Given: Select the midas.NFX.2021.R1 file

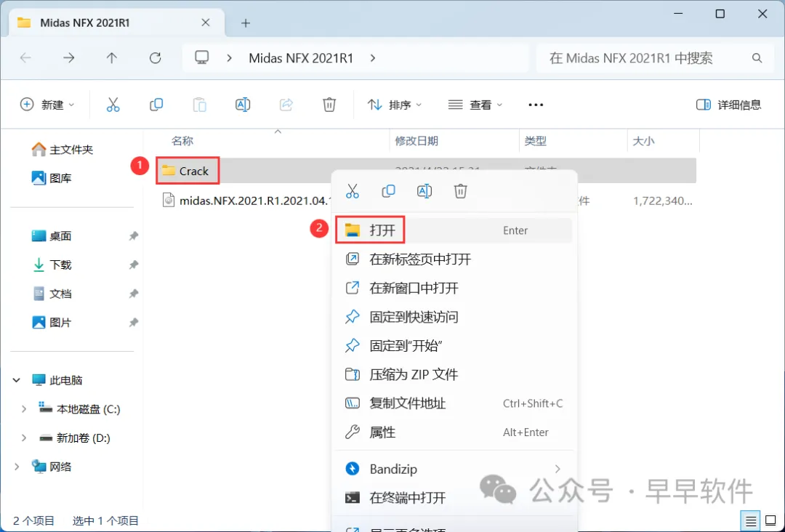Looking at the screenshot, I should [x=247, y=201].
